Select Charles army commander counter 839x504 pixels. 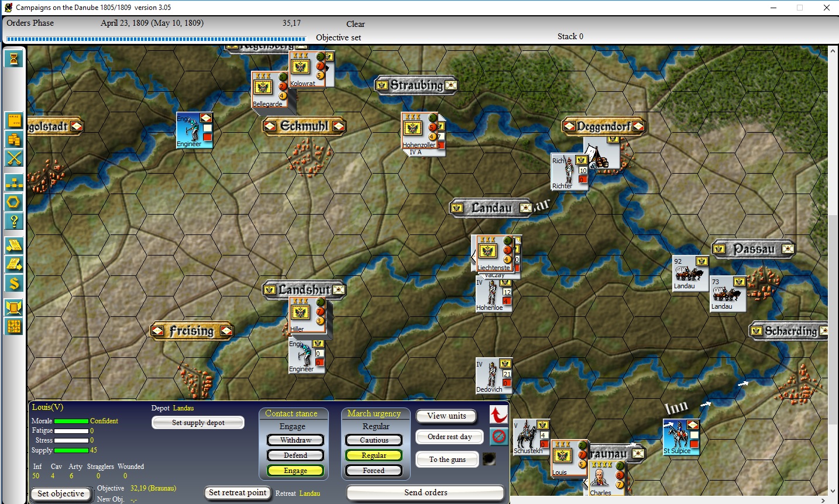pyautogui.click(x=607, y=478)
